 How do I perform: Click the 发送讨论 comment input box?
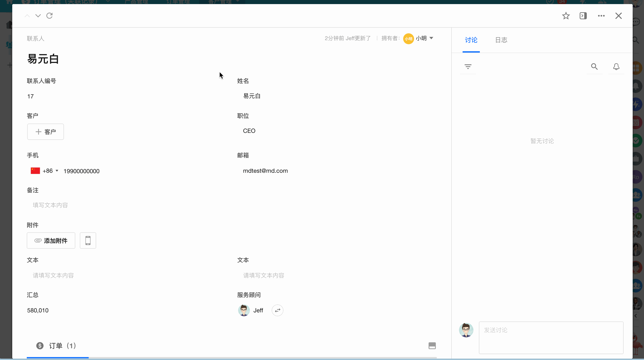point(551,337)
